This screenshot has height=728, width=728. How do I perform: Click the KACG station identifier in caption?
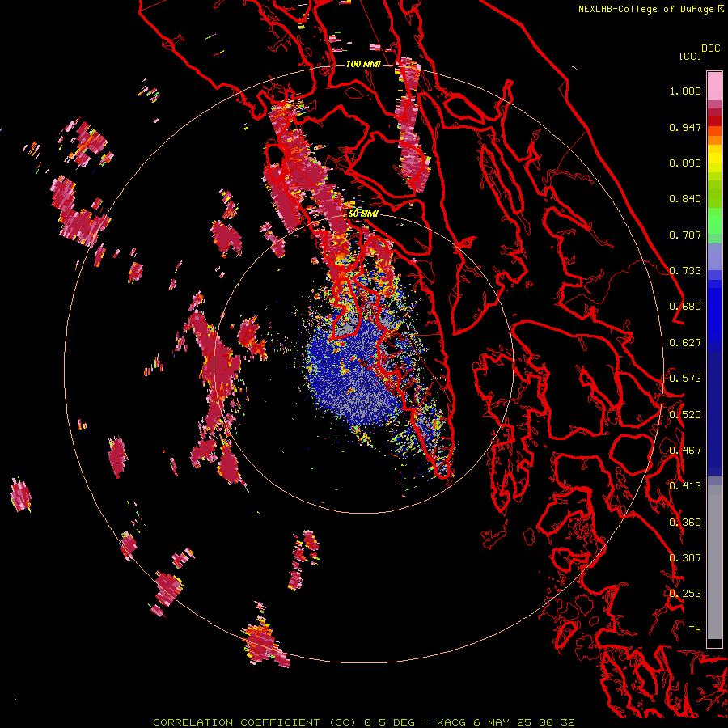451,722
